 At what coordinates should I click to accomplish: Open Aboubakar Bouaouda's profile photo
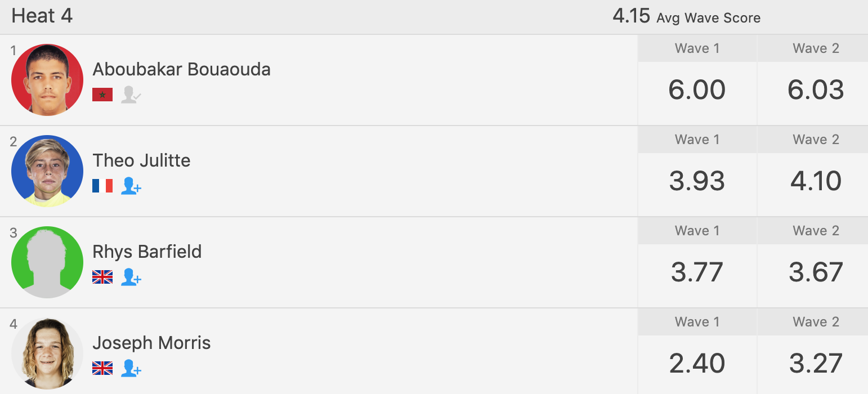(47, 80)
